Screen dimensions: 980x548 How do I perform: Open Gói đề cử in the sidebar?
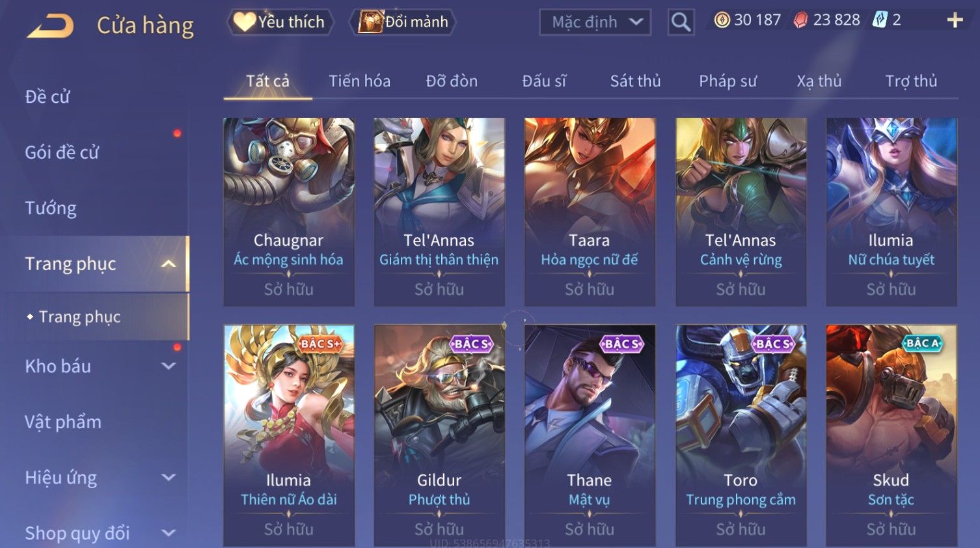(62, 152)
